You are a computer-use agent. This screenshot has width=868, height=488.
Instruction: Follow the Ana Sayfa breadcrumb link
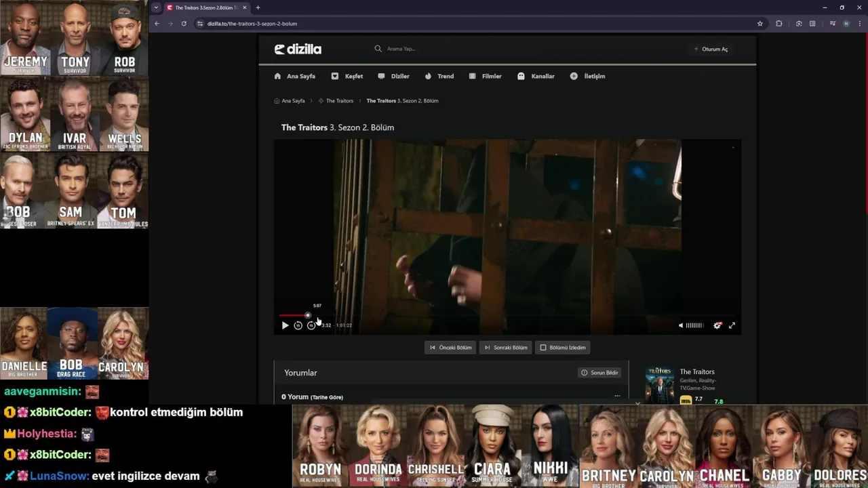coord(290,101)
